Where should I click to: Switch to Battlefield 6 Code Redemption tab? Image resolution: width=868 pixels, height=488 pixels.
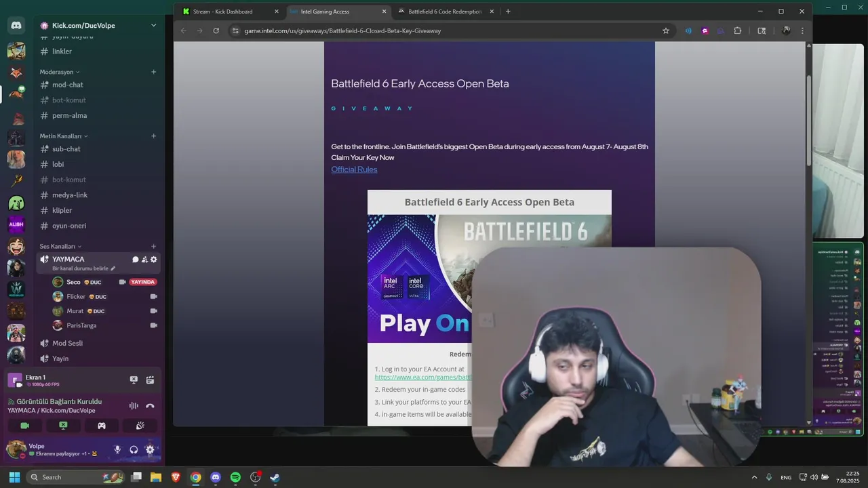(x=446, y=12)
